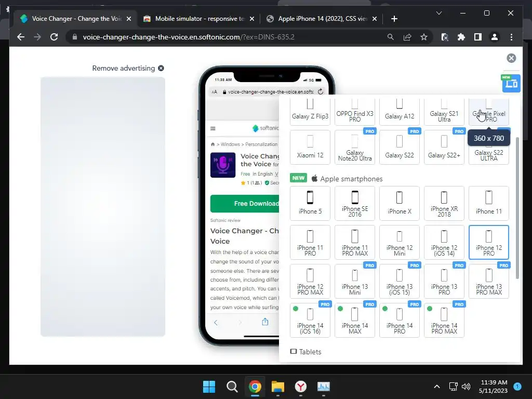This screenshot has width=532, height=399.
Task: Choose the iPhone 11 PRO device
Action: coord(310,242)
